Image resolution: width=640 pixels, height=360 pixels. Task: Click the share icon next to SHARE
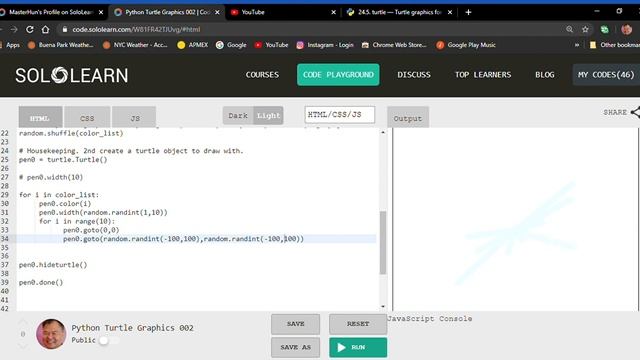(x=635, y=112)
